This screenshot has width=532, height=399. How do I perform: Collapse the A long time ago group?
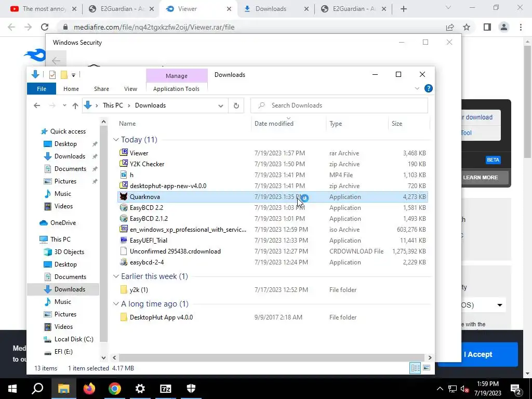116,304
